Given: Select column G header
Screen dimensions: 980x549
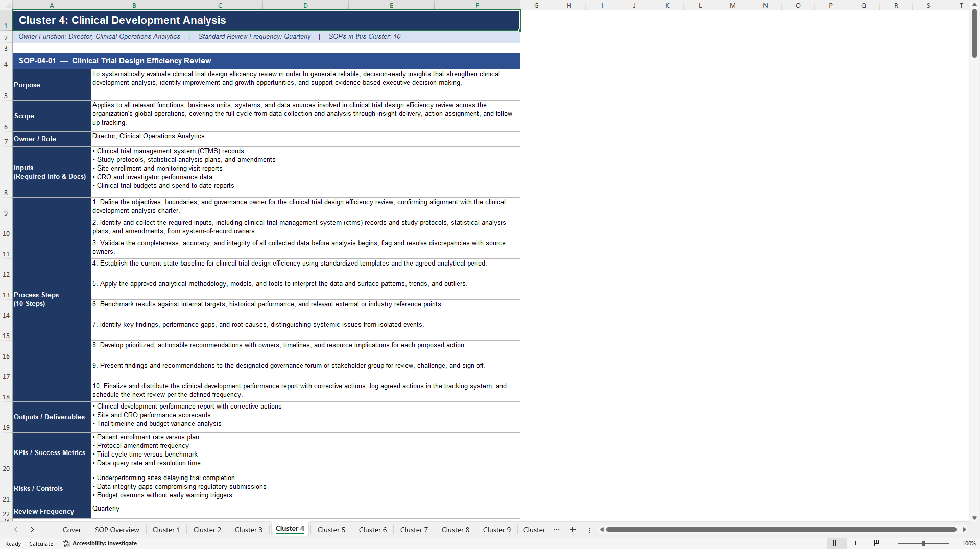Looking at the screenshot, I should [x=536, y=5].
